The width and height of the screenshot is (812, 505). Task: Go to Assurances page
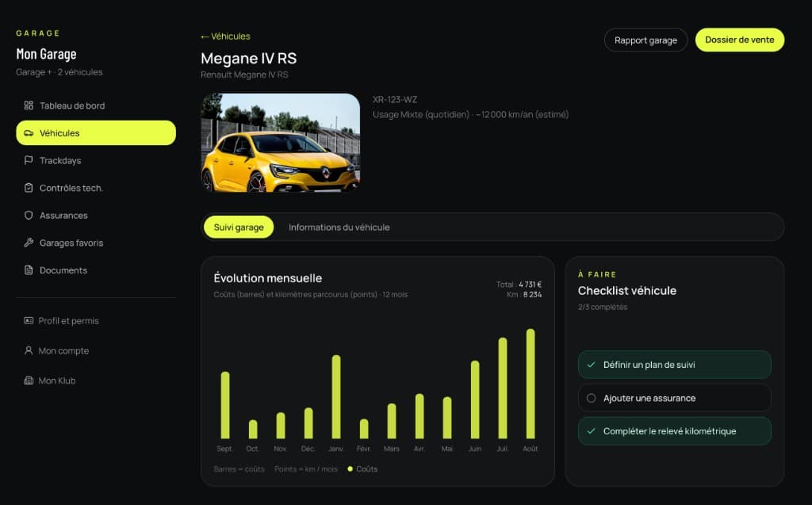click(96, 216)
